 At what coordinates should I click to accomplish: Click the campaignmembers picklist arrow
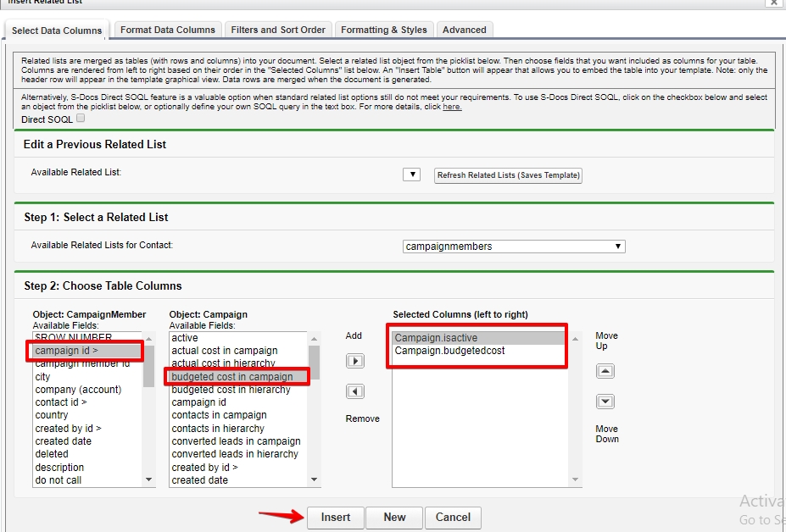pos(617,245)
